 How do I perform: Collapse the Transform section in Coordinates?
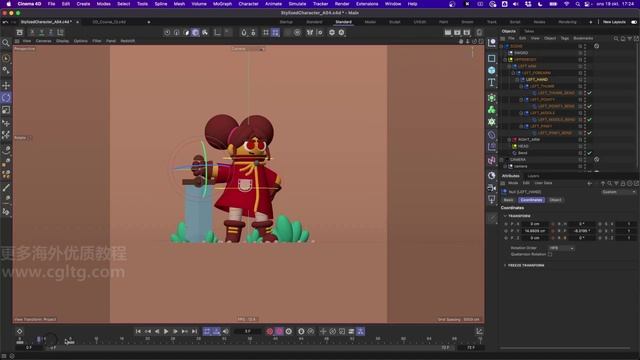[505, 216]
